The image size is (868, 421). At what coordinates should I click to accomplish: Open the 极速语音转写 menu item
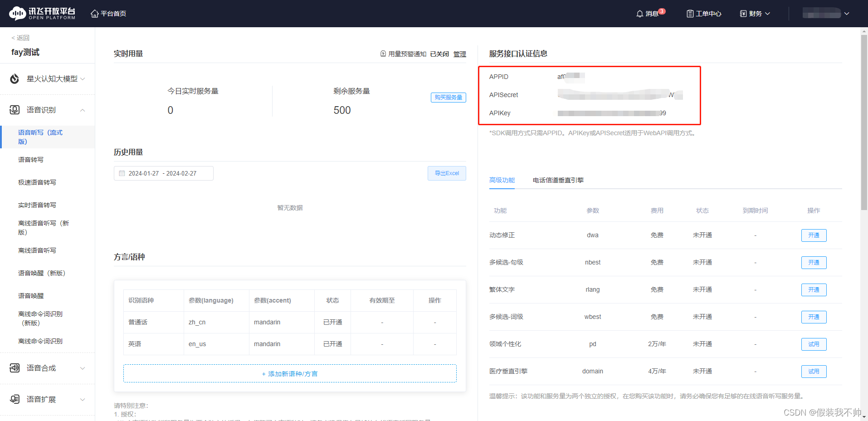point(37,182)
